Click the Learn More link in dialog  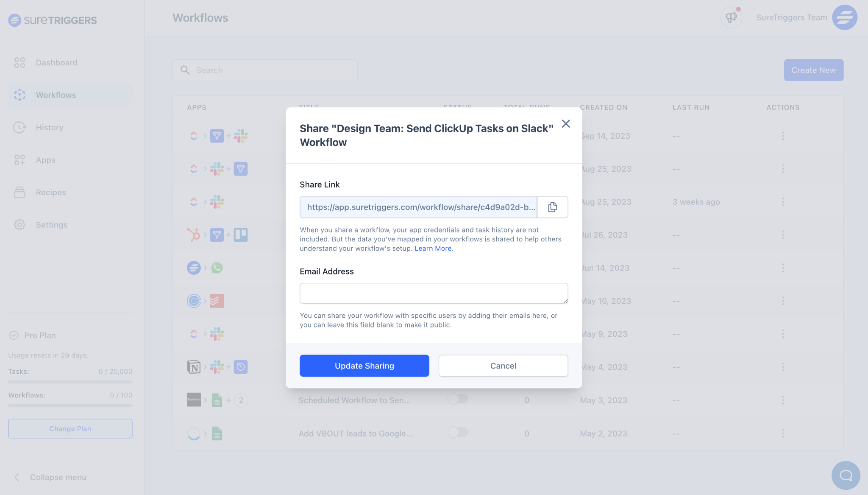click(x=433, y=248)
